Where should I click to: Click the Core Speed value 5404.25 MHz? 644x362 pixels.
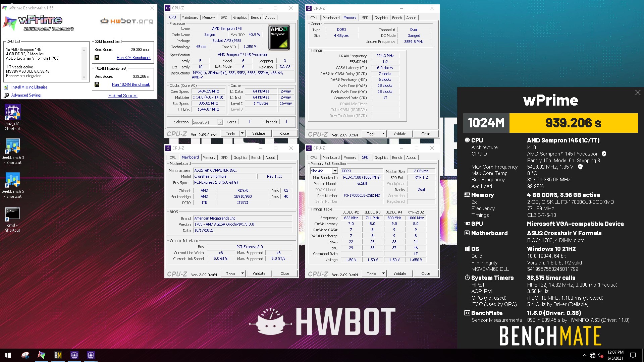pos(208,91)
